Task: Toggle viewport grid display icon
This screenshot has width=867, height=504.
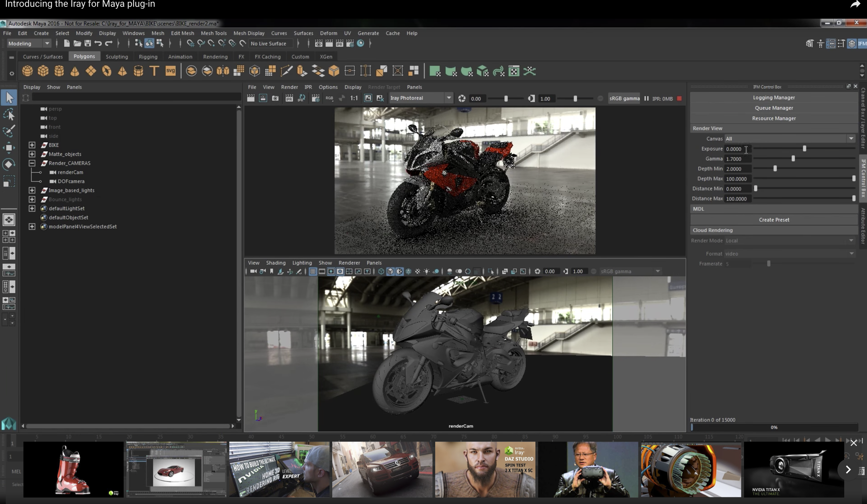Action: (x=313, y=271)
